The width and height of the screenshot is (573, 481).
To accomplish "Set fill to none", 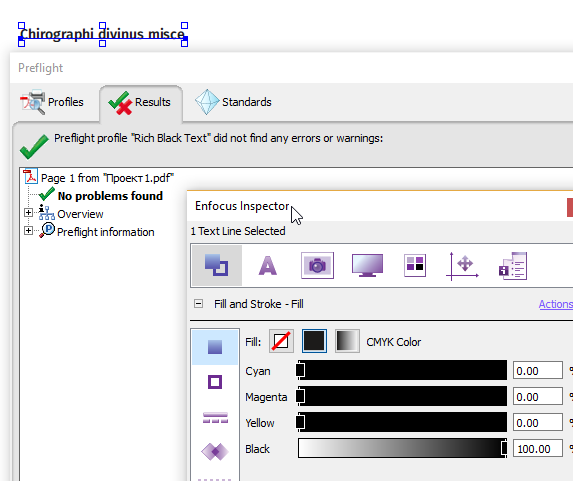I will click(x=281, y=341).
